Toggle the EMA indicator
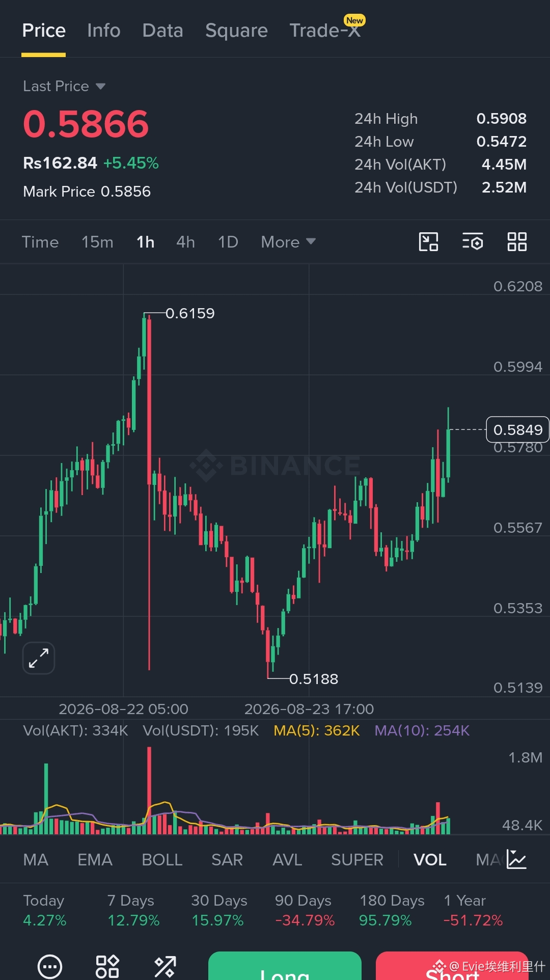Screen dimensions: 550x980 (95, 860)
